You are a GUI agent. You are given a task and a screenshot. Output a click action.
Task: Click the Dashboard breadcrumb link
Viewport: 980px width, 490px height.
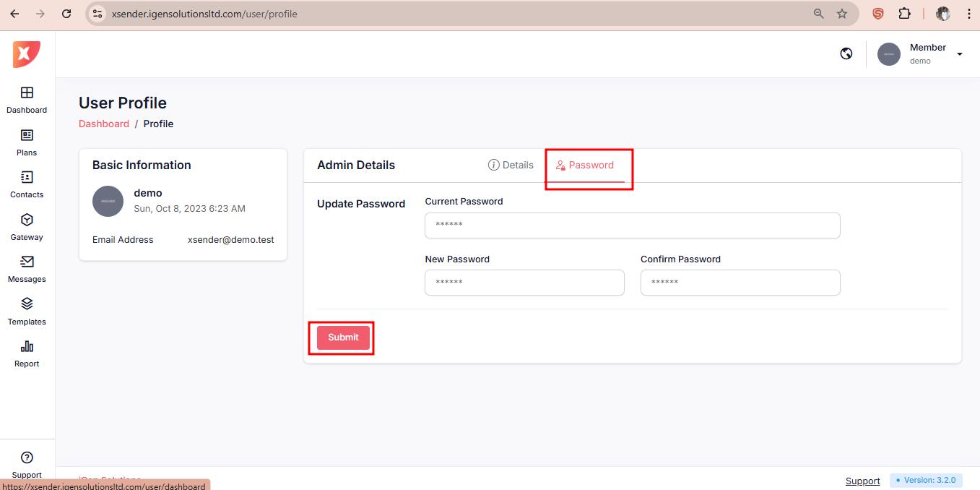[104, 124]
